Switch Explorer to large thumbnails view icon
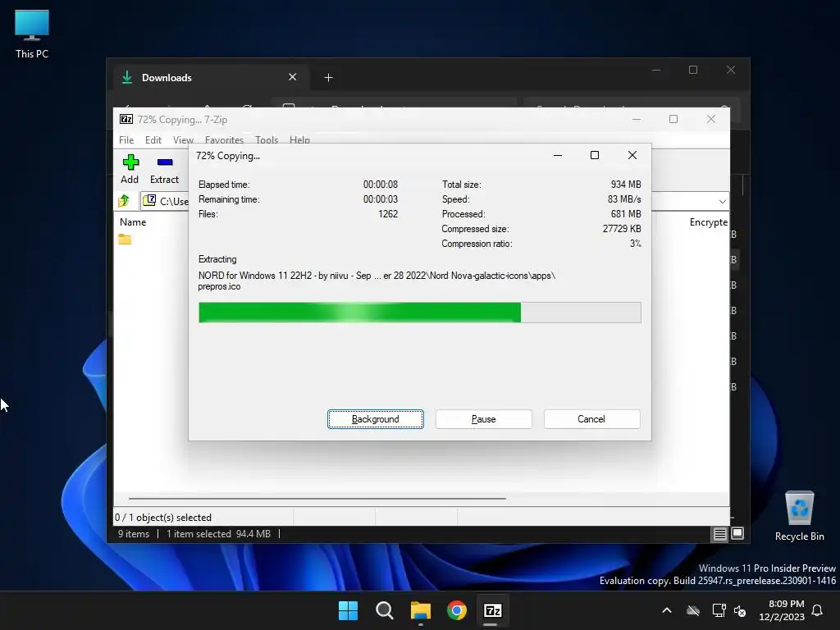 click(737, 533)
